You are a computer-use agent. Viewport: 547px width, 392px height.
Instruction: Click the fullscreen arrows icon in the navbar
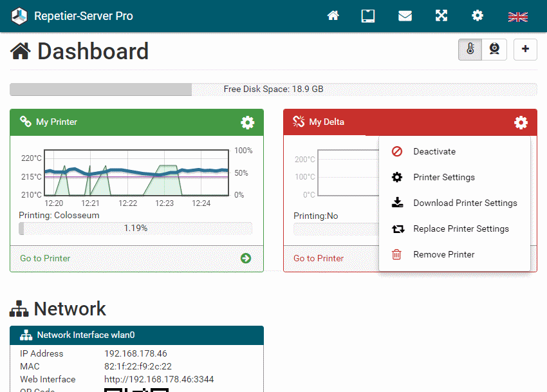(441, 15)
